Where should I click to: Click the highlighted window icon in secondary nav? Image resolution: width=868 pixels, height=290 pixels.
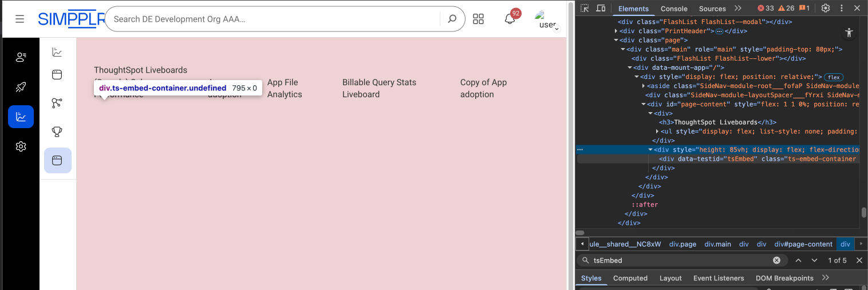tap(58, 160)
